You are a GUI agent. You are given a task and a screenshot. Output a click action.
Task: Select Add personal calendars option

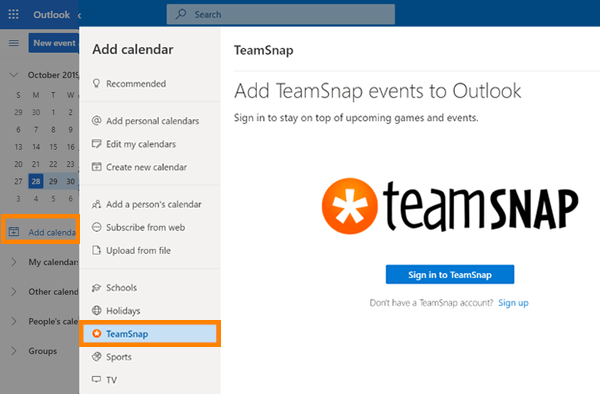pyautogui.click(x=150, y=120)
